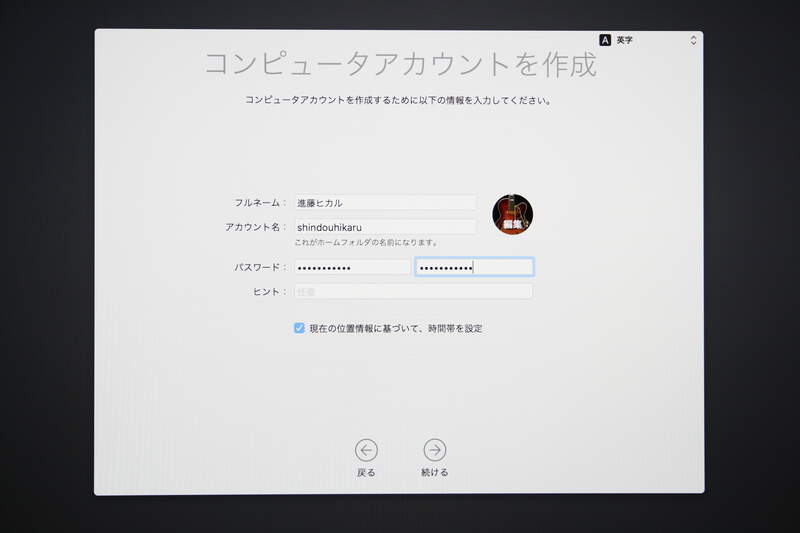The width and height of the screenshot is (800, 533).
Task: Open the 英字 input method menu
Action: click(x=625, y=40)
